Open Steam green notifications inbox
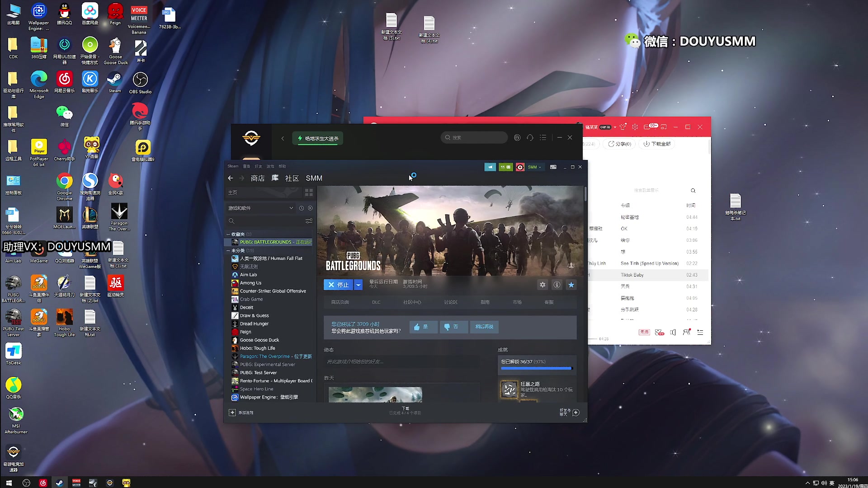Viewport: 868px width, 488px height. (505, 167)
